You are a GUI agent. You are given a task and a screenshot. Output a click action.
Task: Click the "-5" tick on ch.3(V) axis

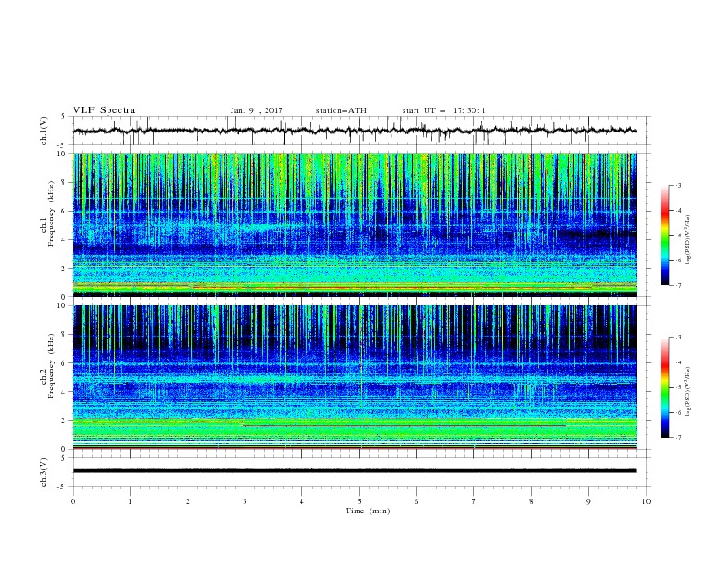coord(63,487)
